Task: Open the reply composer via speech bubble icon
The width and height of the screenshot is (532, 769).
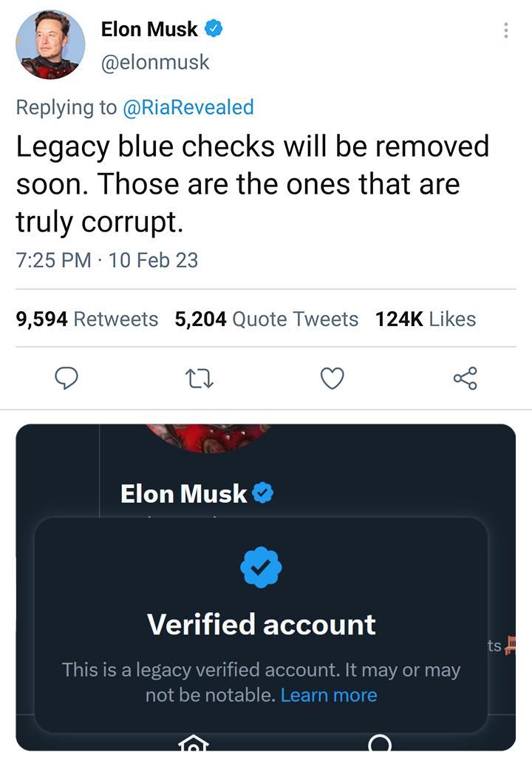Action: tap(67, 378)
